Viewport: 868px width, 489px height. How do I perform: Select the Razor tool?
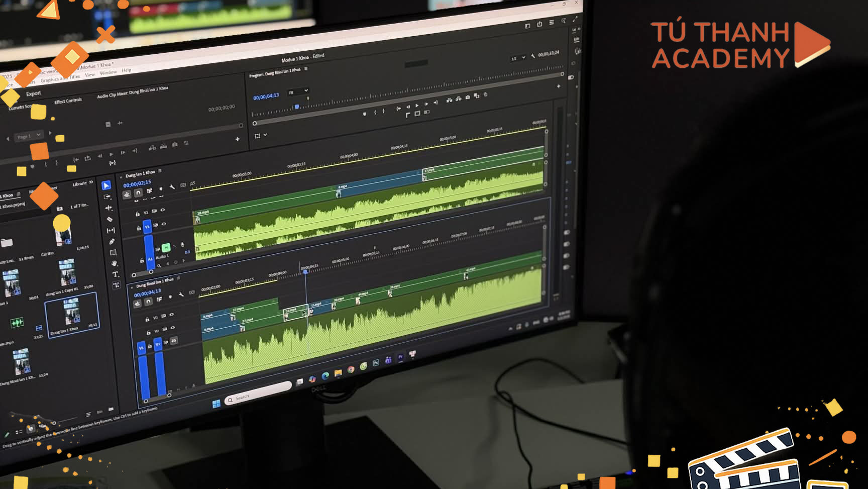pyautogui.click(x=110, y=219)
